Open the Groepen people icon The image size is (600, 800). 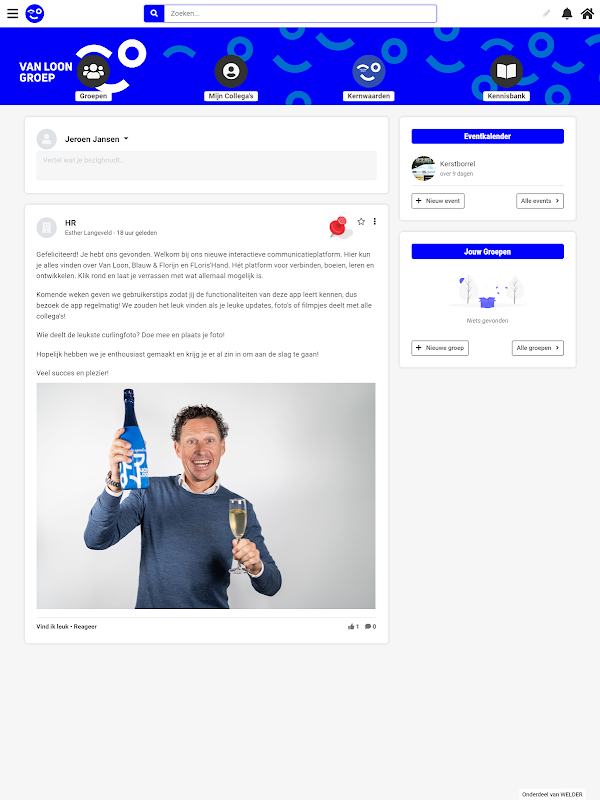pyautogui.click(x=93, y=71)
